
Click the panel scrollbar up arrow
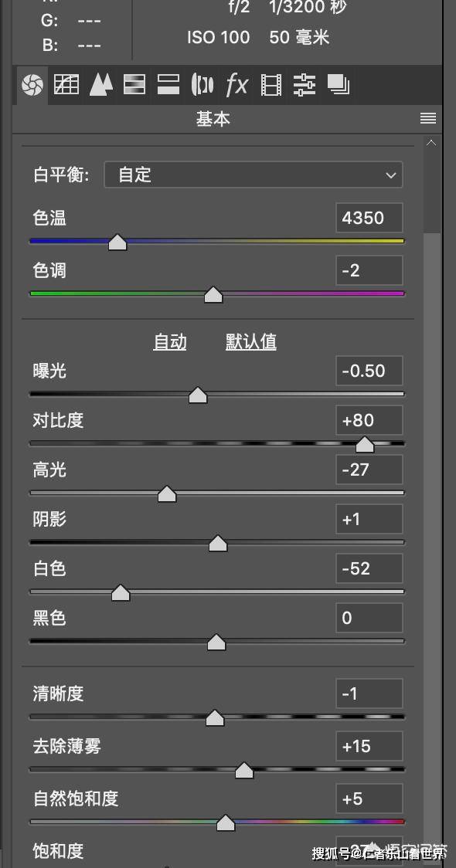pos(431,143)
